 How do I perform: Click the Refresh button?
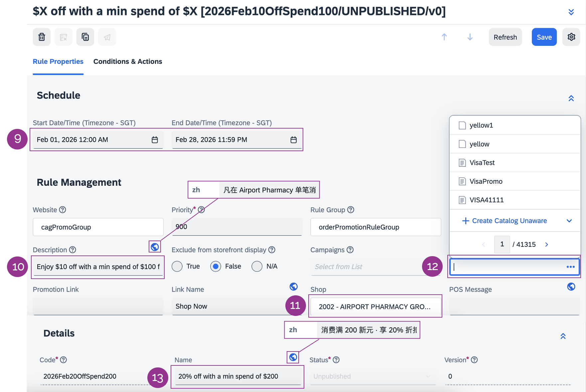point(505,37)
